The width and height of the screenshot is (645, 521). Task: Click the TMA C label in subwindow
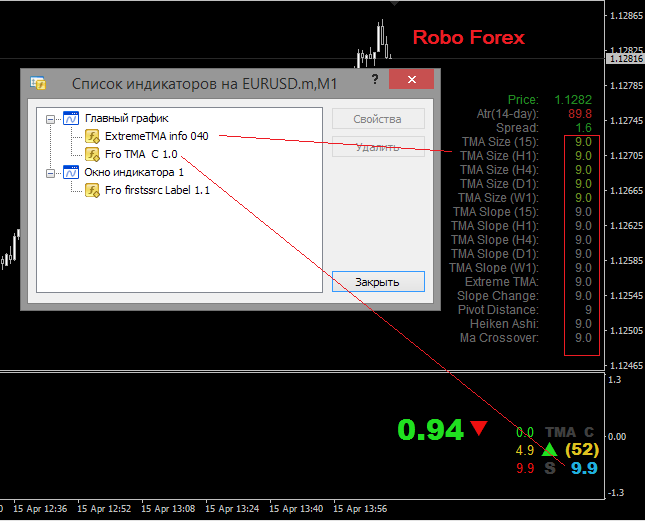570,432
